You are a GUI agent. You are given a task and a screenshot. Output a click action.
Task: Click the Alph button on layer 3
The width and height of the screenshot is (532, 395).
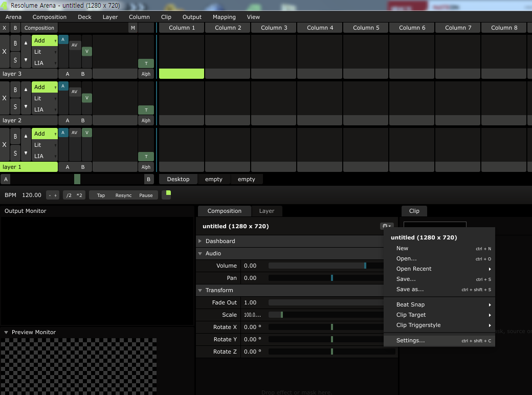coord(146,74)
